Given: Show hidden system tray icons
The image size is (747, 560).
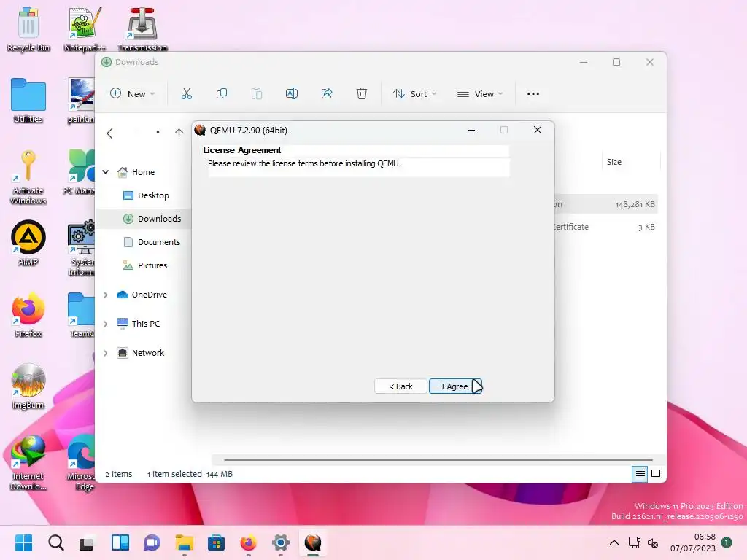Looking at the screenshot, I should coord(614,542).
